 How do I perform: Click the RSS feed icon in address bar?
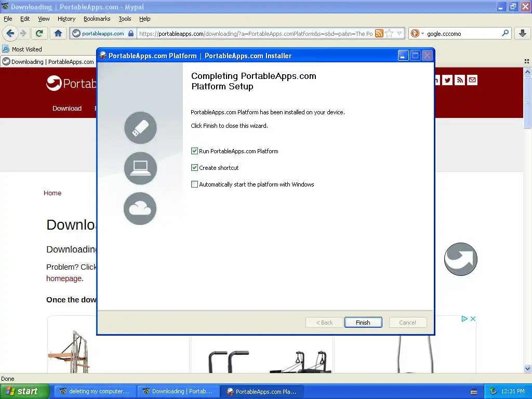pos(379,33)
